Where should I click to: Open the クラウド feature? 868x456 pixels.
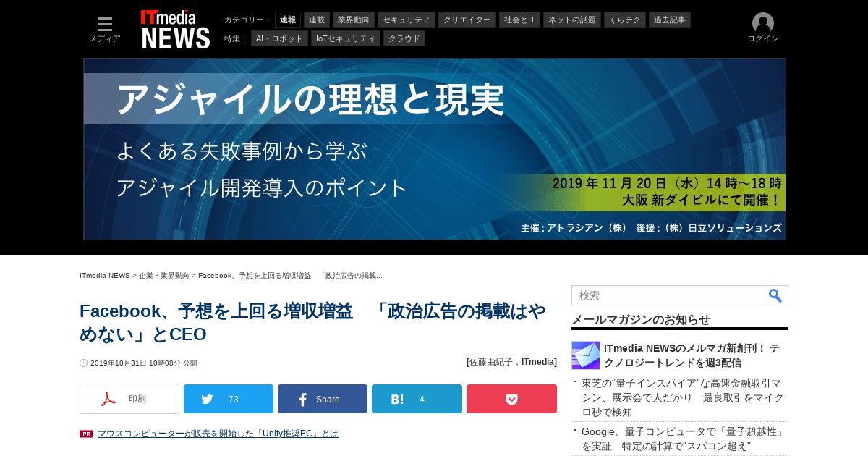[x=404, y=38]
